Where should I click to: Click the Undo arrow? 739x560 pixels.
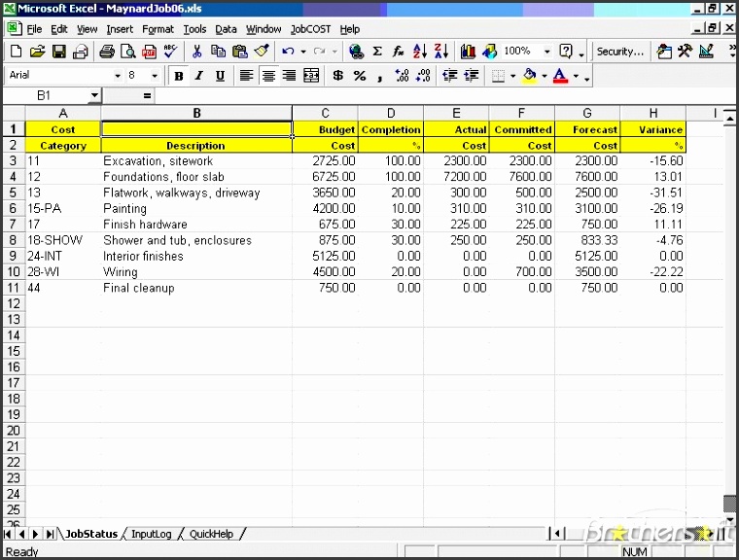[x=288, y=52]
